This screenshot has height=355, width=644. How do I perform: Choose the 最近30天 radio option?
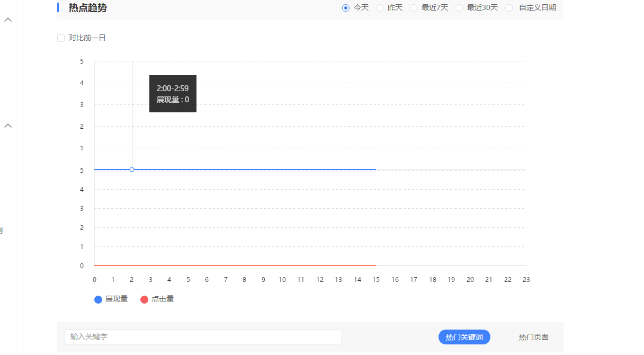[x=459, y=8]
